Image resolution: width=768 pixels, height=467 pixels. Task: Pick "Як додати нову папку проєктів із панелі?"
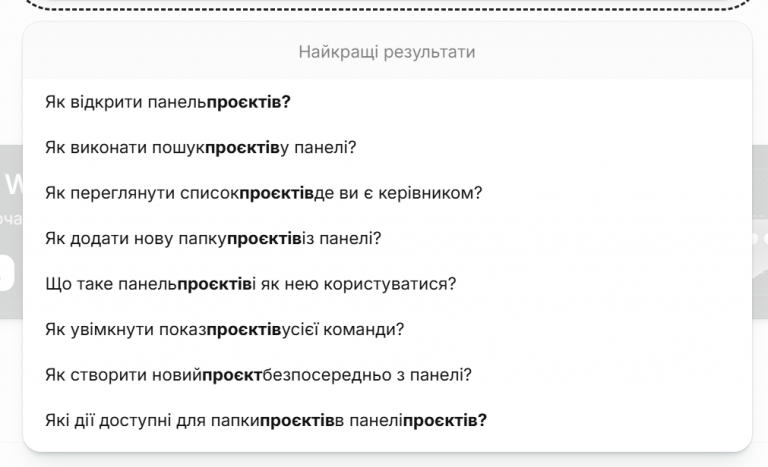[213, 238]
